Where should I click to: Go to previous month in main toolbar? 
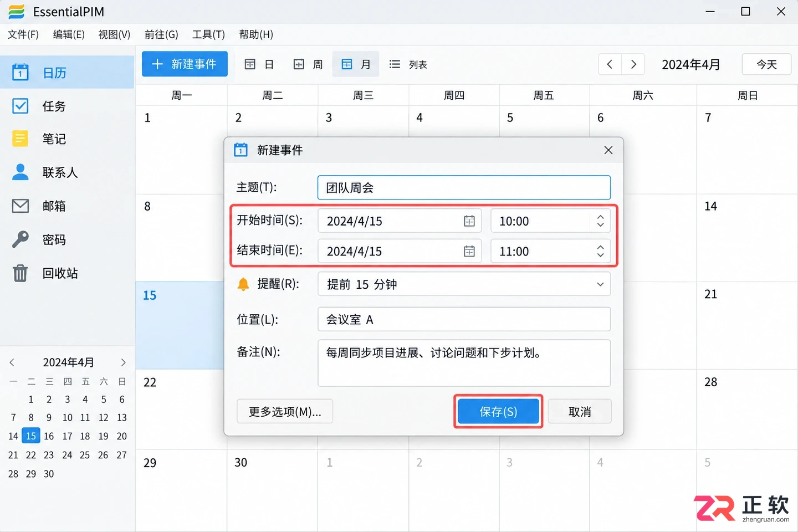pos(610,64)
